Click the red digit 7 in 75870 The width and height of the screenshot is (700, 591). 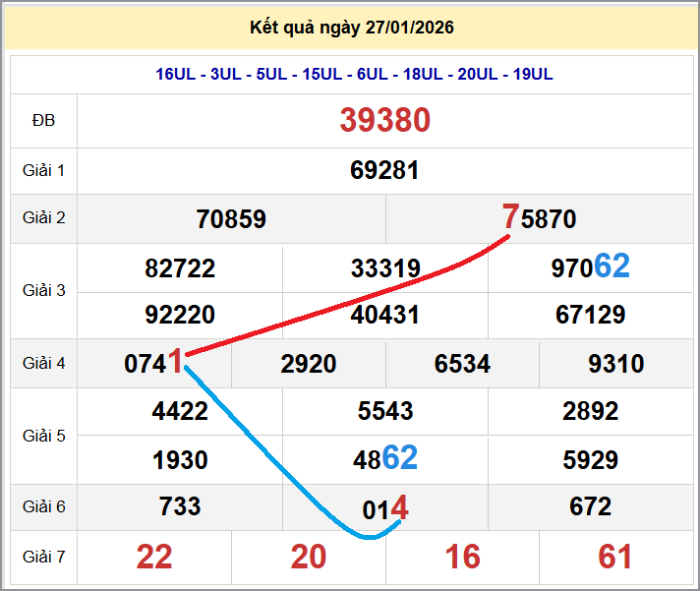510,216
